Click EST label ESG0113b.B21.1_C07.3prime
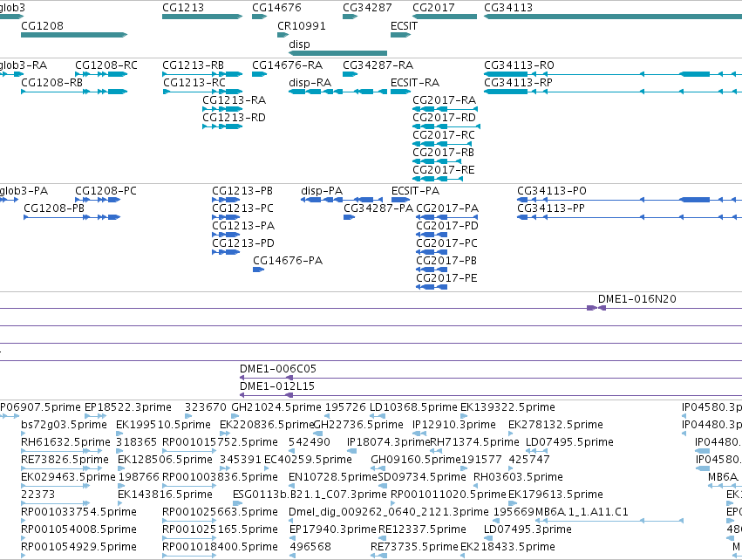 point(310,495)
